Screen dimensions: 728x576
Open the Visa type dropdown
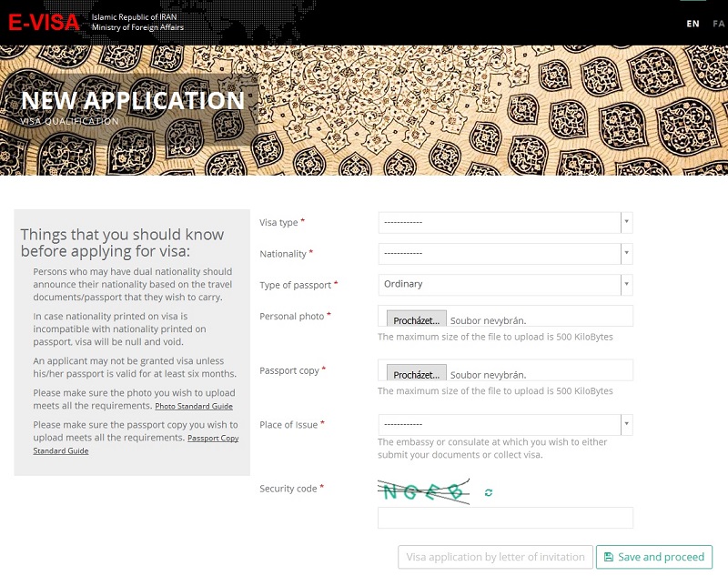505,222
